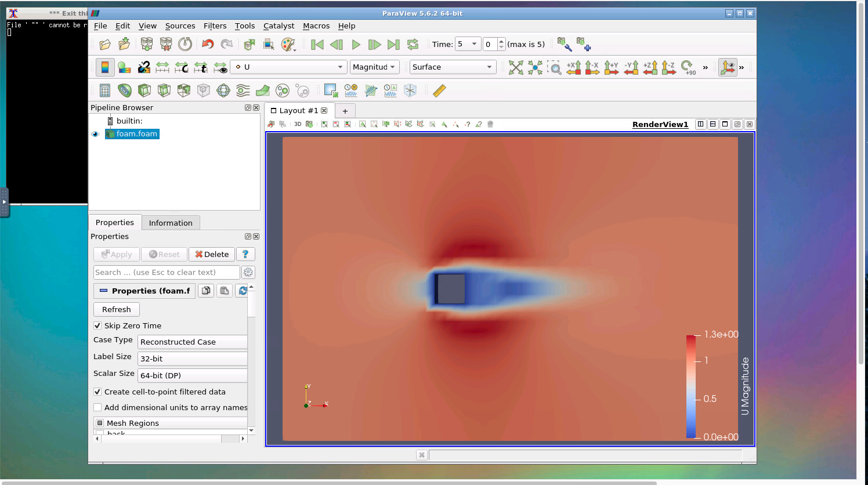This screenshot has width=868, height=485.
Task: Hide foam.foam using the eye icon
Action: (x=96, y=134)
